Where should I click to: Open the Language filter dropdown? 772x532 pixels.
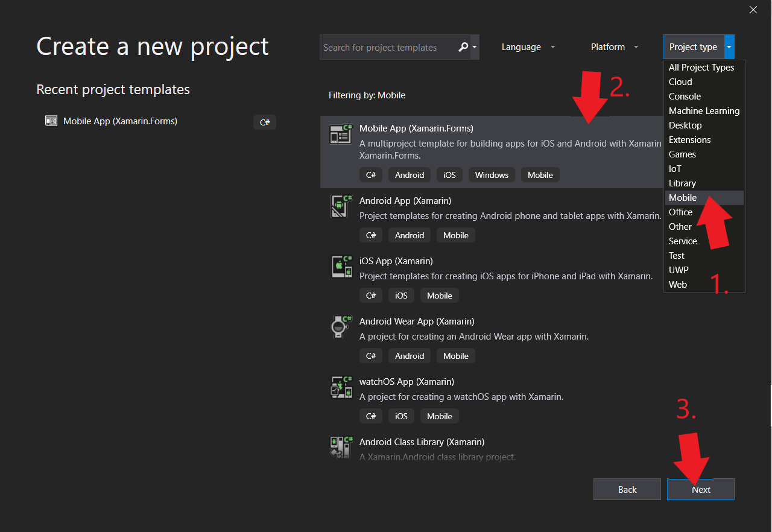point(528,47)
